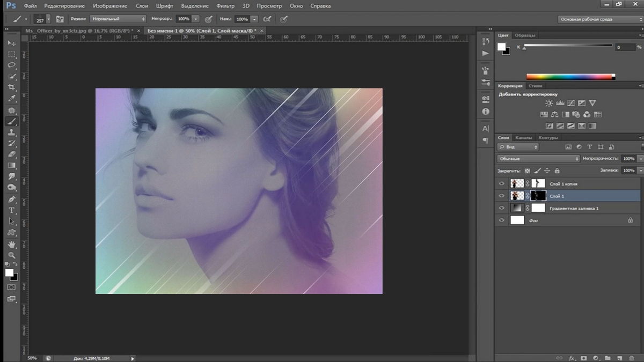Image resolution: width=644 pixels, height=362 pixels.
Task: Hide the Слой 1 копия layer
Action: [502, 184]
